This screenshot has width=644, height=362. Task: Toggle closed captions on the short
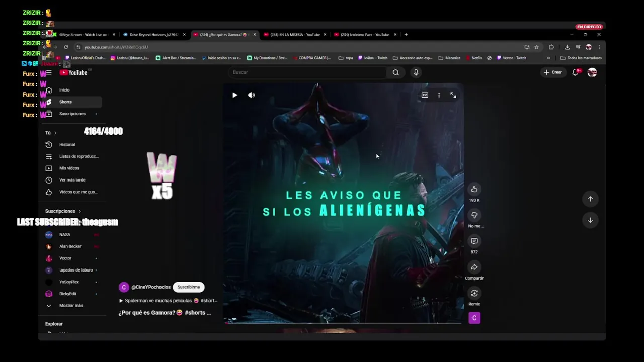click(425, 95)
